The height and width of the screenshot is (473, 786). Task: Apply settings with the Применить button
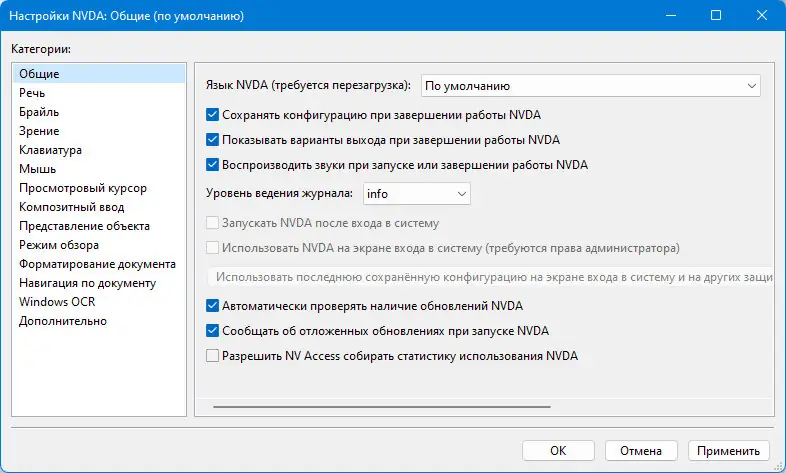(x=733, y=450)
